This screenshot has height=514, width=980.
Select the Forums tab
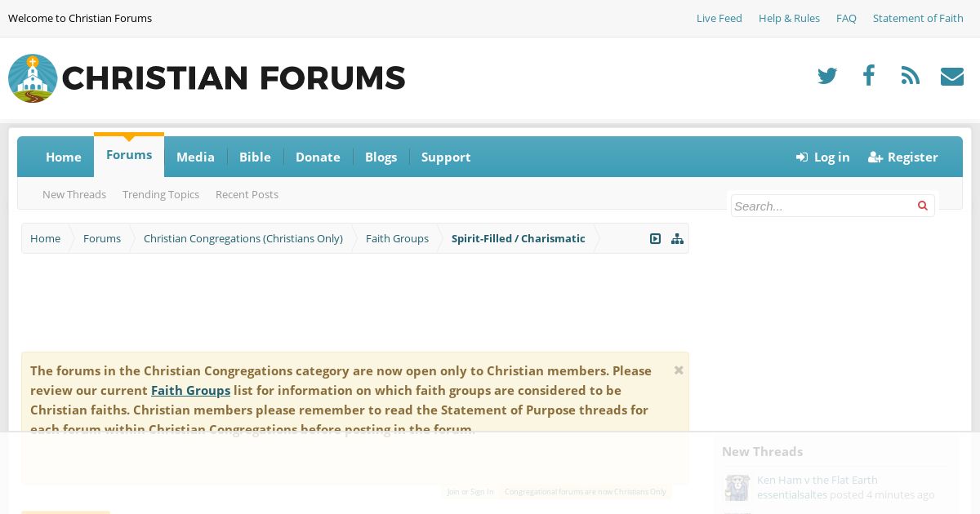[x=129, y=155]
